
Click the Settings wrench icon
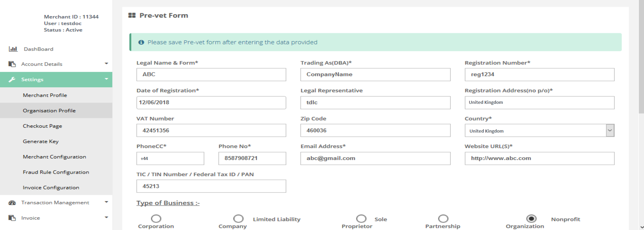point(12,79)
